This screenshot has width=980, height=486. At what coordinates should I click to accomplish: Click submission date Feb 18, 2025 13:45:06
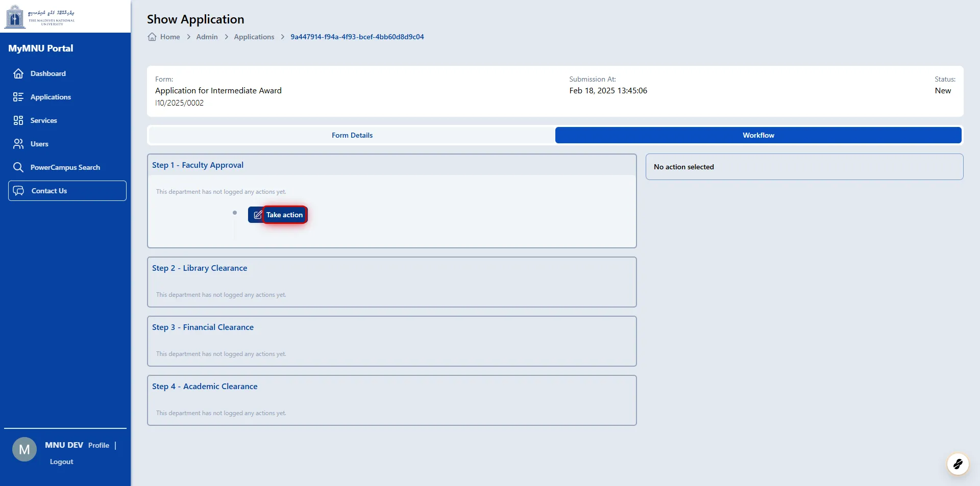(x=608, y=90)
